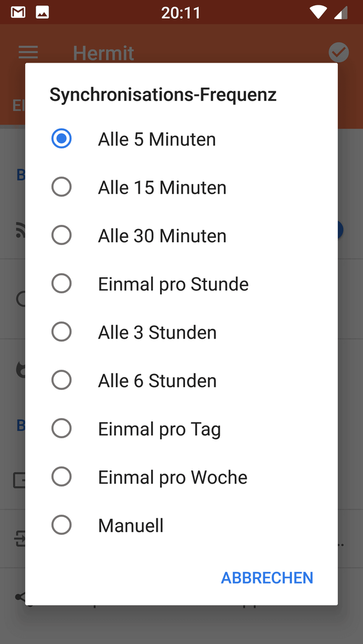Tap the RSS feed icon behind dialog
This screenshot has height=644, width=363.
20,231
